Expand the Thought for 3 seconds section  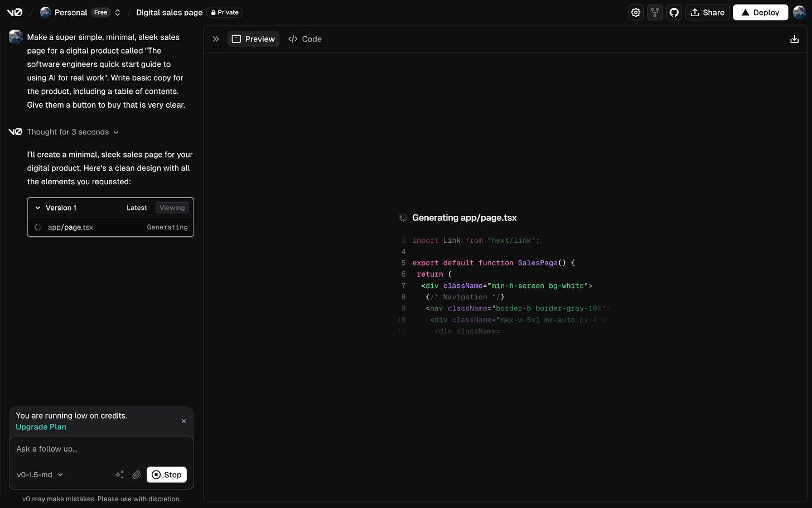click(x=72, y=132)
